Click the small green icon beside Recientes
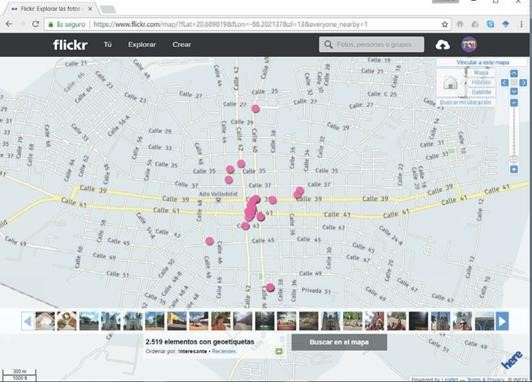Image resolution: width=532 pixels, height=382 pixels. pyautogui.click(x=279, y=351)
